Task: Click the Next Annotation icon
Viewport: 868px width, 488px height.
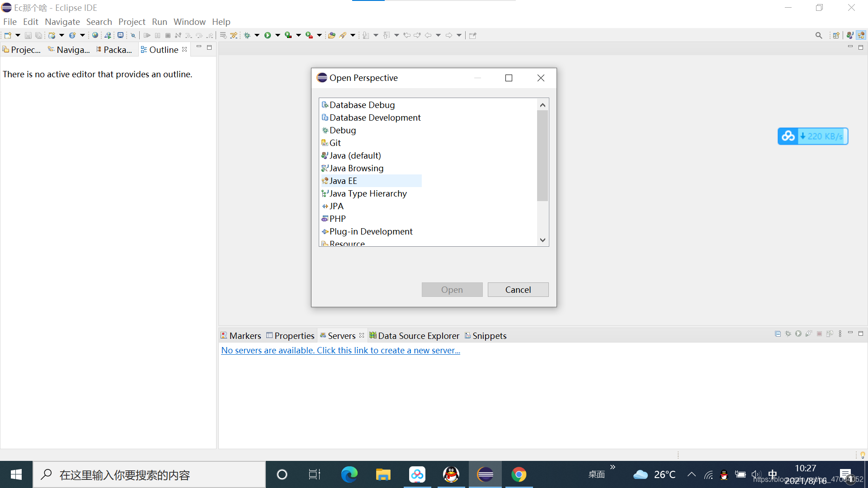Action: (366, 35)
